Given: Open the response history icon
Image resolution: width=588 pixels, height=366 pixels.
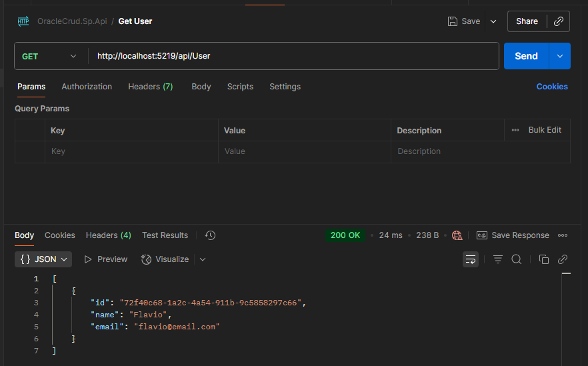Looking at the screenshot, I should [x=210, y=235].
